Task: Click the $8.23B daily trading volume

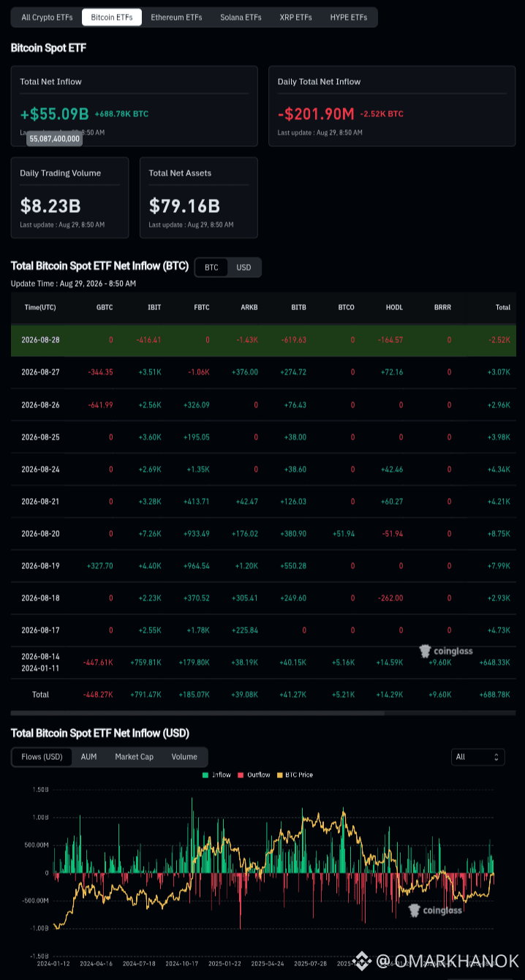Action: point(50,206)
